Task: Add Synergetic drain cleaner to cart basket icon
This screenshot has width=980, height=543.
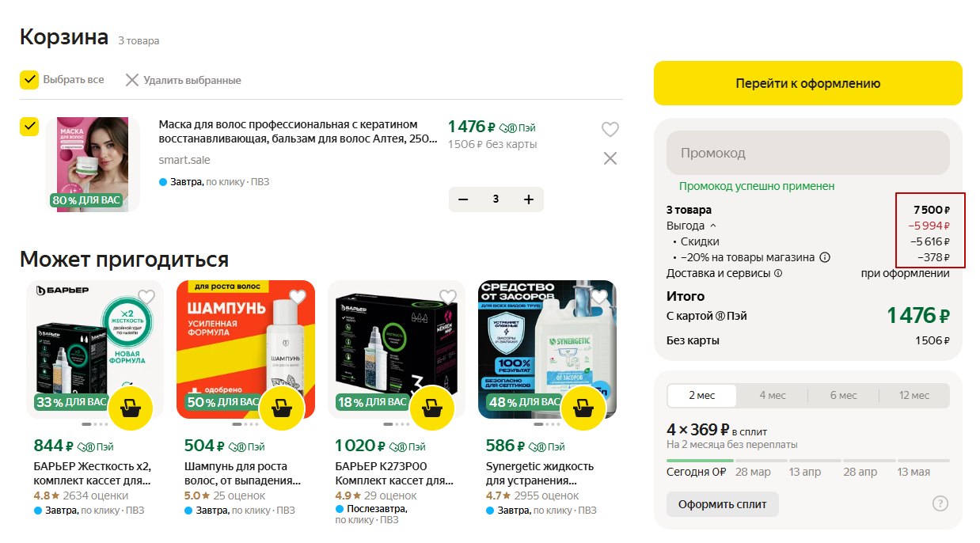Action: pos(583,408)
